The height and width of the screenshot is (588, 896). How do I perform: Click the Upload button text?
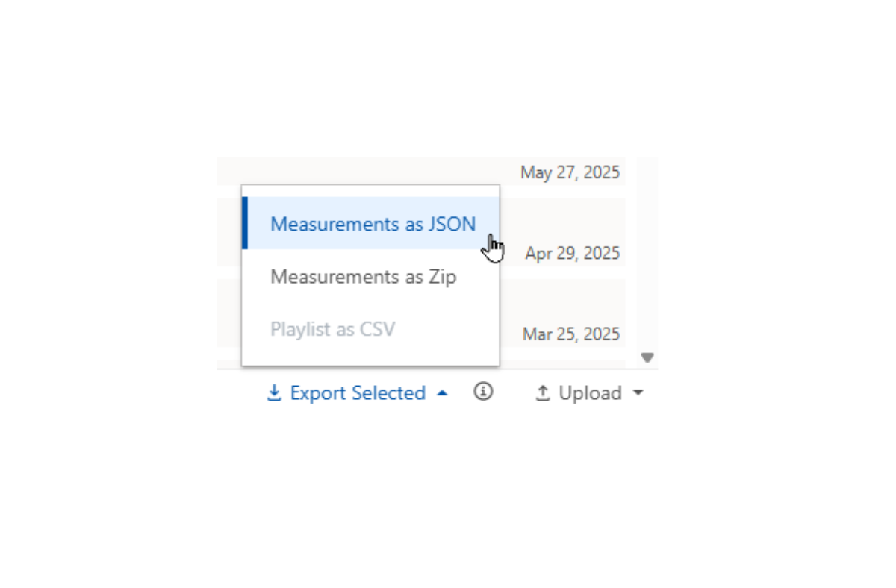point(590,392)
